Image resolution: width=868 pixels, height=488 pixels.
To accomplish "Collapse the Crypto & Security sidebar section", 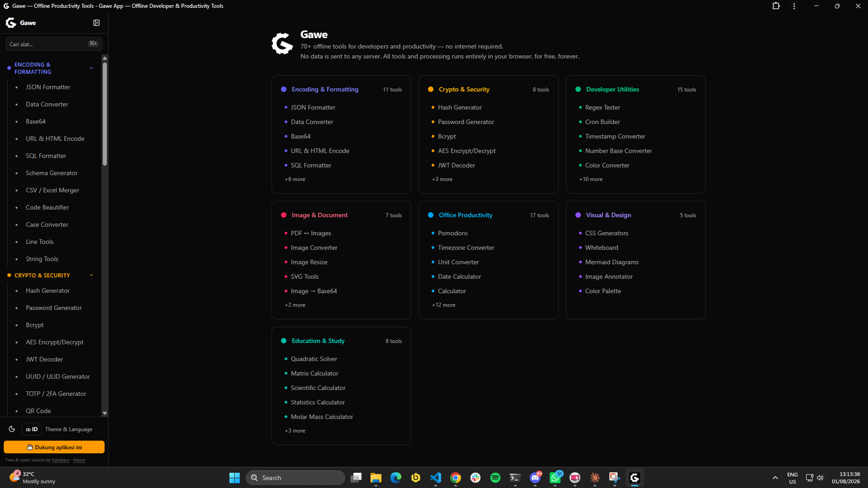I will coord(91,275).
